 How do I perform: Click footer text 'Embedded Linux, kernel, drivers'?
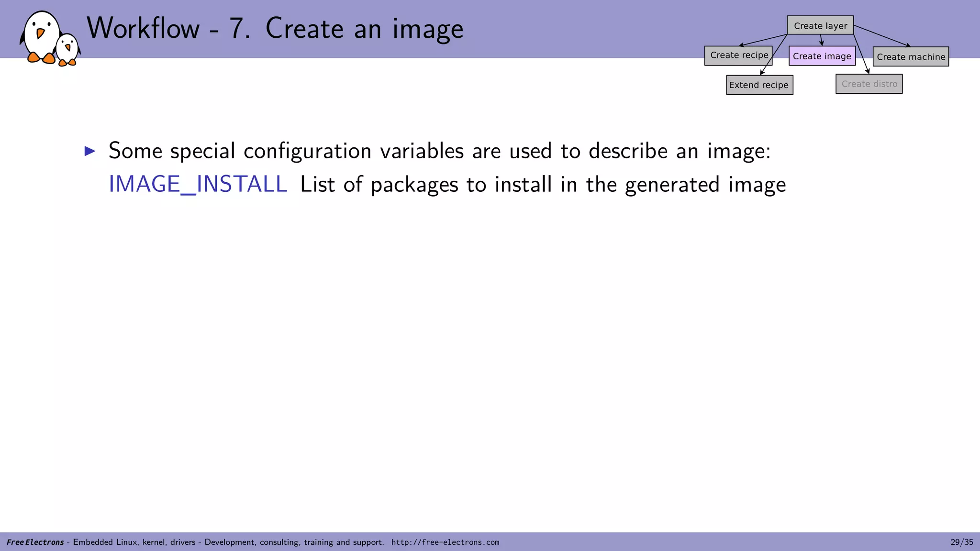(x=134, y=542)
